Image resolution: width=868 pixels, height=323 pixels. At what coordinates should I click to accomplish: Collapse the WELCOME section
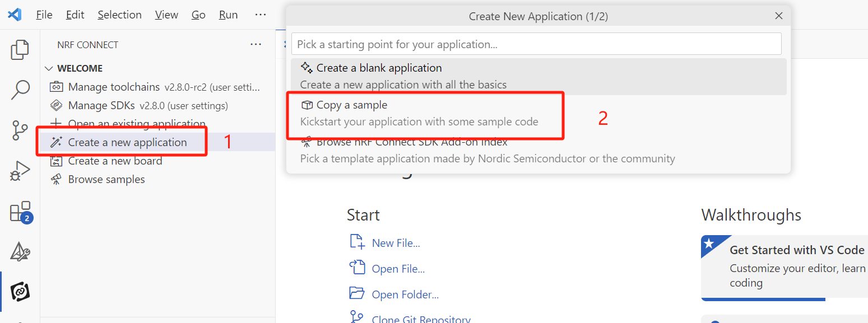49,69
